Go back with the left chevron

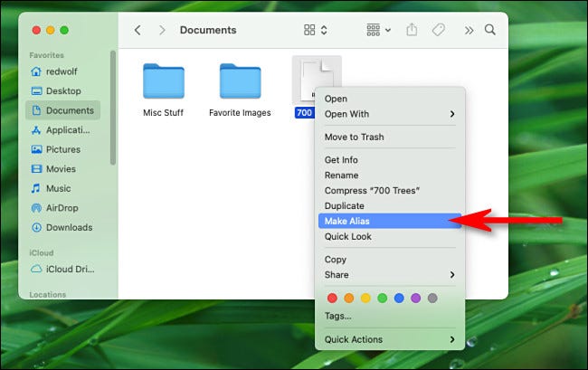point(138,30)
